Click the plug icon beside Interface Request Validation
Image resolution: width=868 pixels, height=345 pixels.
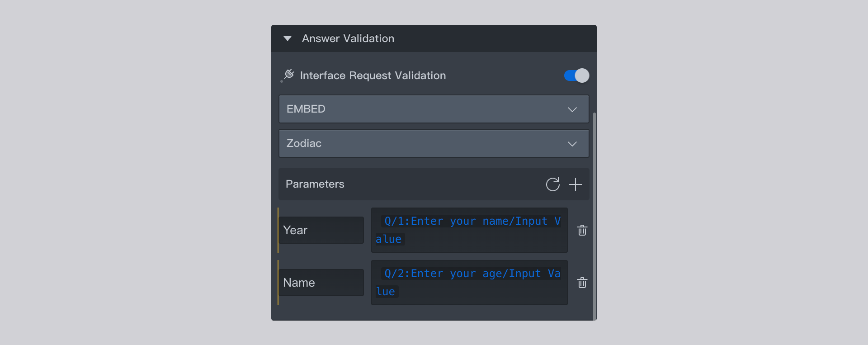click(288, 75)
